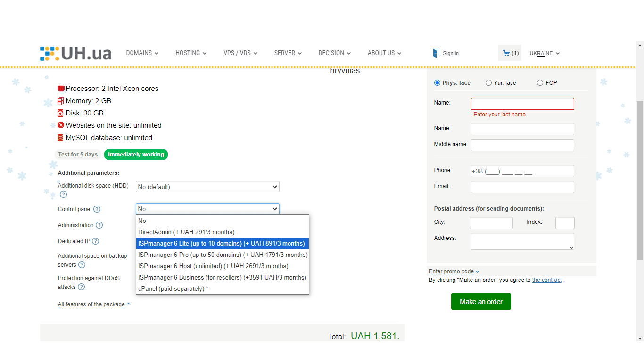Click the page vertical scrollbar
Screen dimensions: 644x362
(x=640, y=180)
